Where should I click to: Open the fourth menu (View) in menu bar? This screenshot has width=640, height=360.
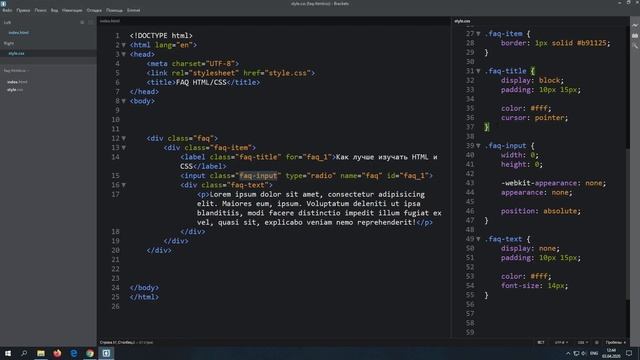click(54, 10)
